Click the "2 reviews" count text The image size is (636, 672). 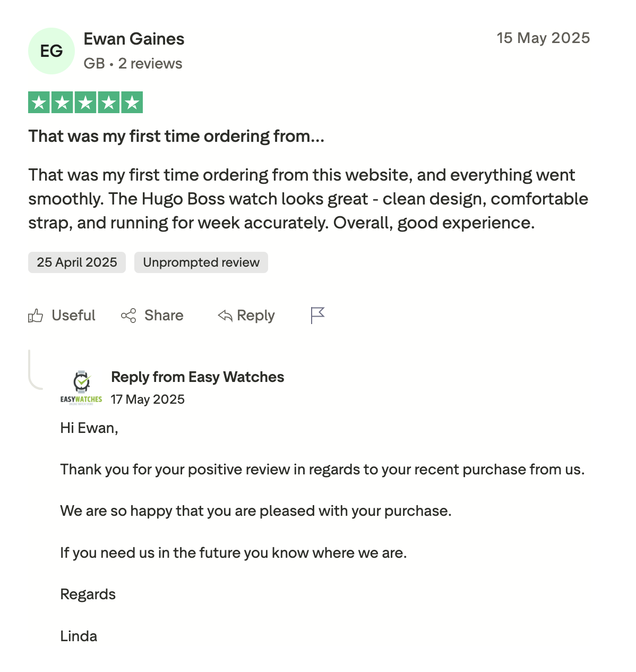(x=150, y=64)
